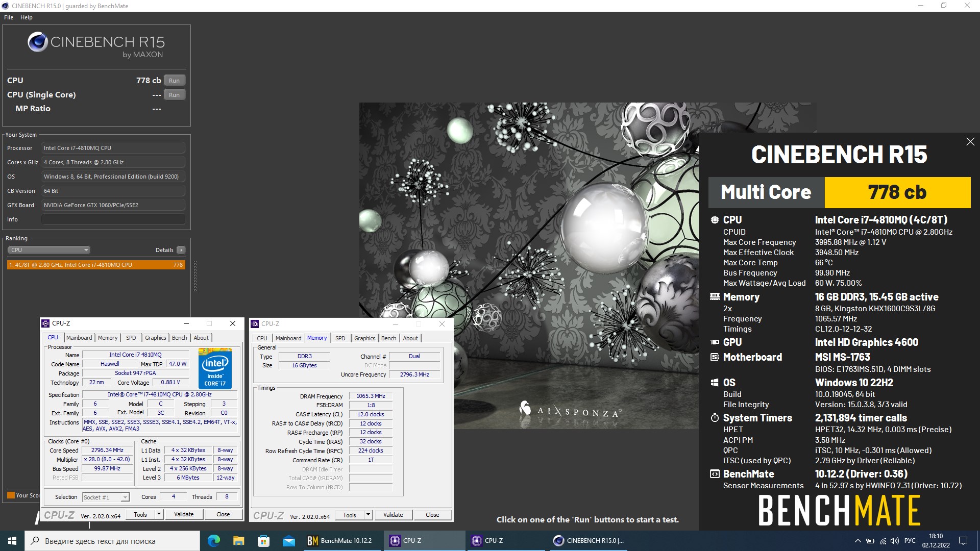Click the Cinebench title bar app icon
Image resolution: width=980 pixels, height=551 pixels.
click(x=6, y=6)
